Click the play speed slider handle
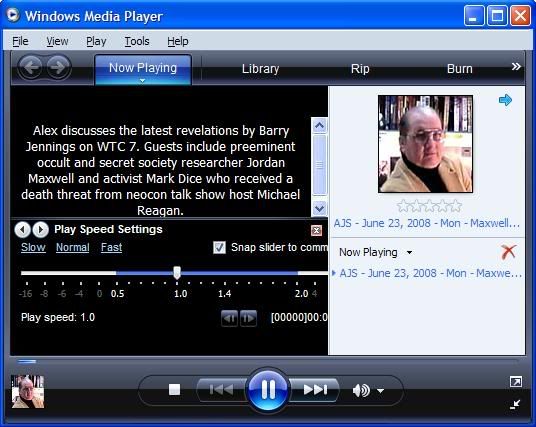The image size is (536, 427). 177,272
